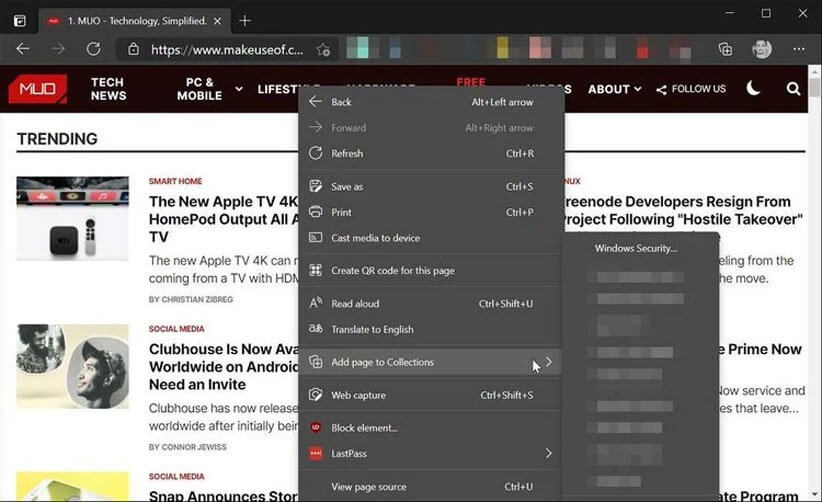Add page to favorites star icon
The height and width of the screenshot is (502, 822).
[323, 48]
